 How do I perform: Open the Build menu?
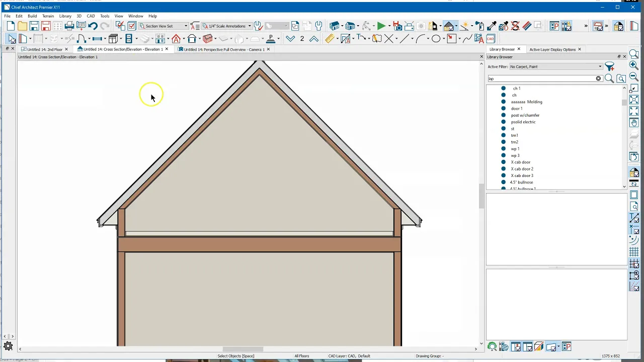point(32,16)
